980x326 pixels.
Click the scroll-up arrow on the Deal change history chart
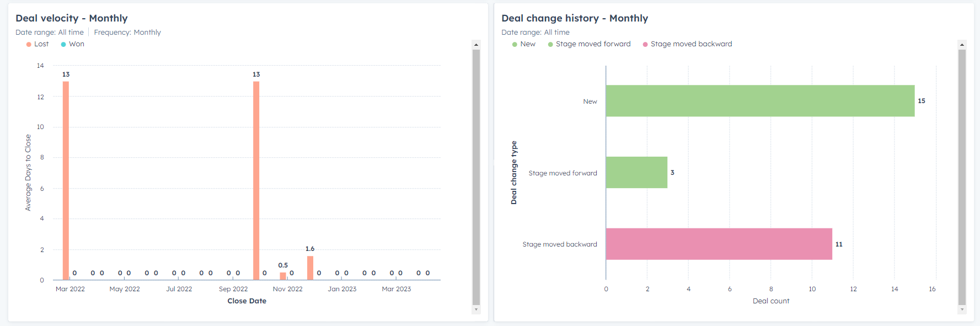[962, 44]
